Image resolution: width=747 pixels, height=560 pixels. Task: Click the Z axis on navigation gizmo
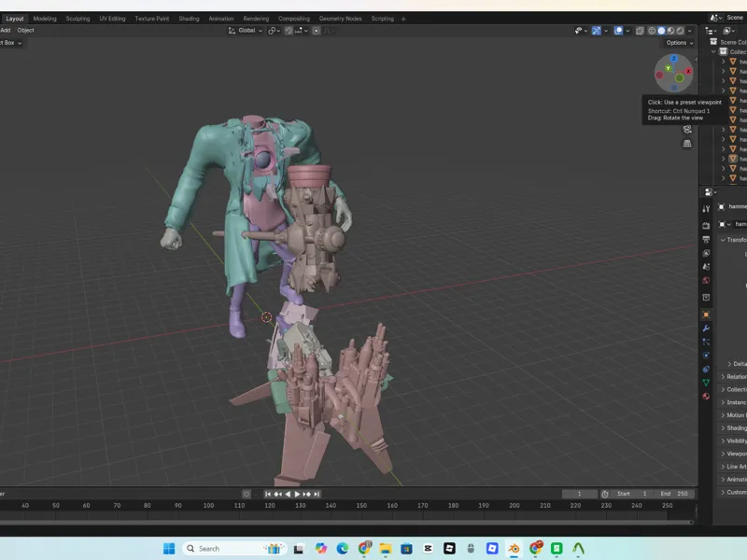[x=673, y=58]
